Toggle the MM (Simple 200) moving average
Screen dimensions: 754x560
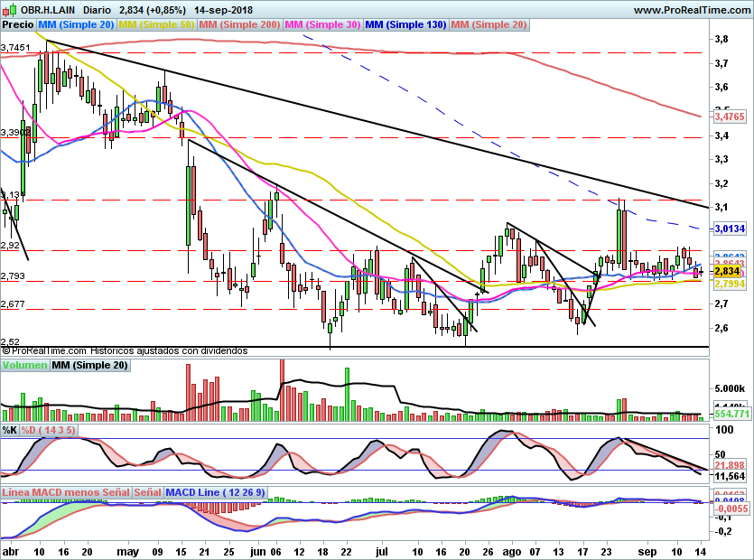click(x=239, y=24)
